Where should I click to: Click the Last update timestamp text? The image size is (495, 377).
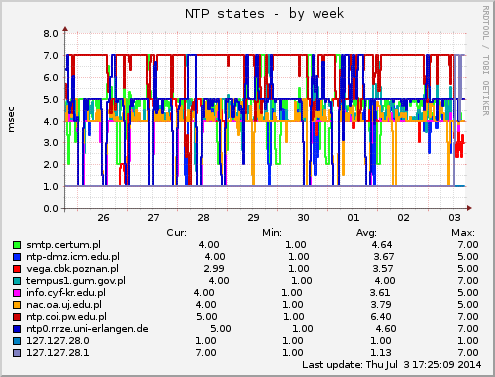coord(392,365)
